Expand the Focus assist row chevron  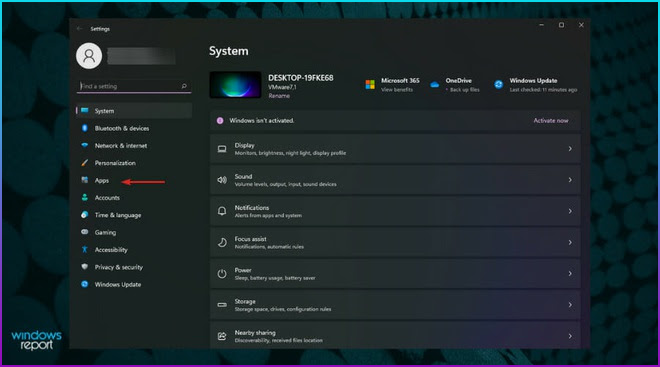(570, 242)
